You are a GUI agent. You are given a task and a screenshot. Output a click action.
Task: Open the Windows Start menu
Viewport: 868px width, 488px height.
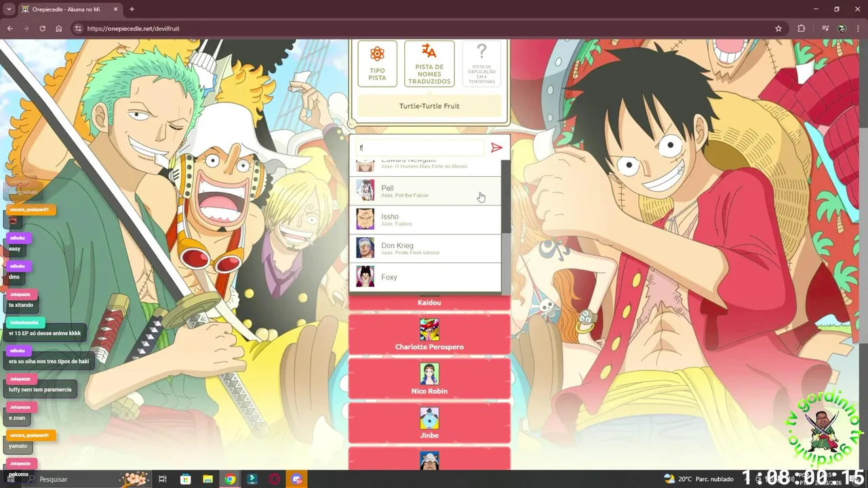pyautogui.click(x=10, y=479)
